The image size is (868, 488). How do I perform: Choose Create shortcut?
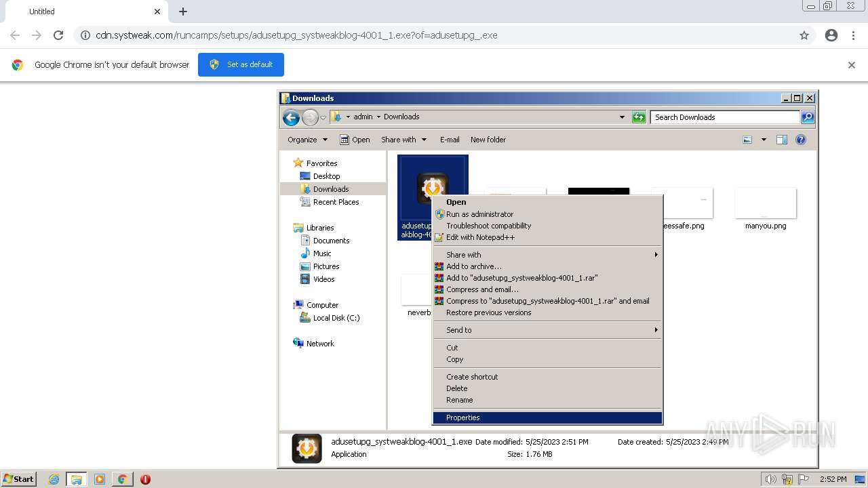pyautogui.click(x=547, y=377)
